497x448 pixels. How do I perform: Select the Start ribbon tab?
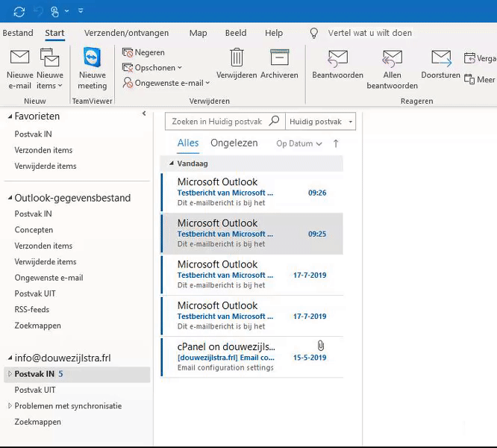coord(54,33)
